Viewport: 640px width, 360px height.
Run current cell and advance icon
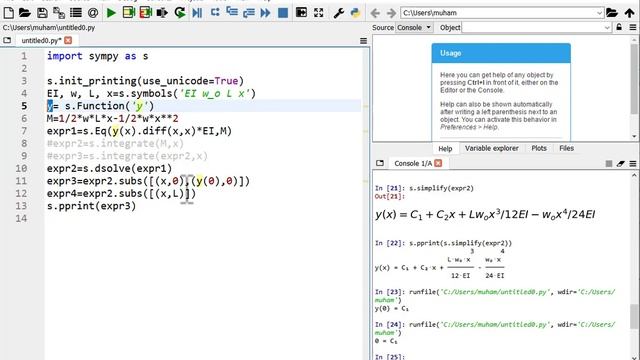point(145,13)
